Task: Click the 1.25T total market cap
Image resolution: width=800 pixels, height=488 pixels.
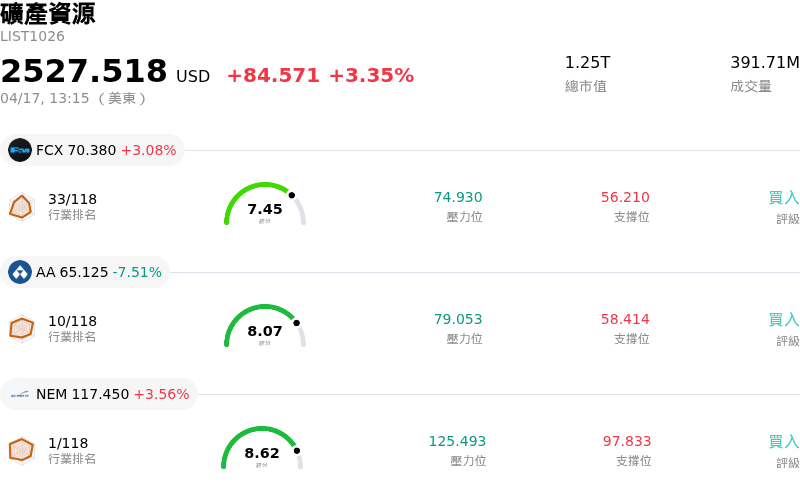Action: 587,63
